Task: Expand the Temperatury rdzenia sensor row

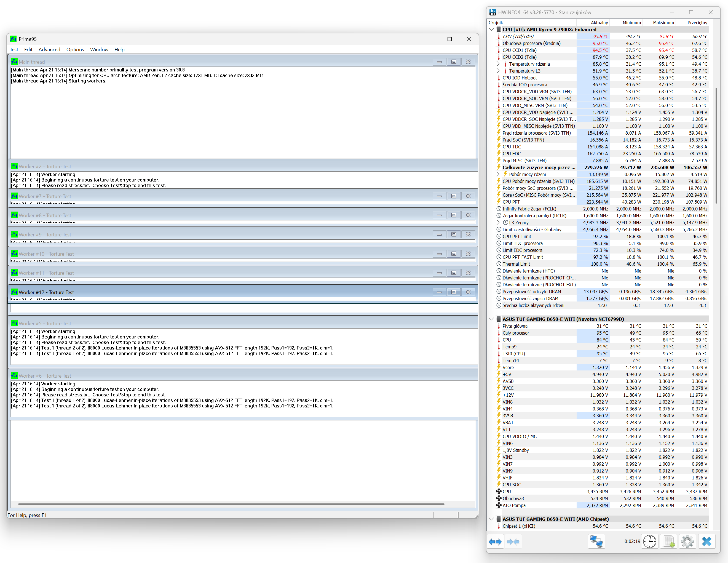Action: coord(498,64)
